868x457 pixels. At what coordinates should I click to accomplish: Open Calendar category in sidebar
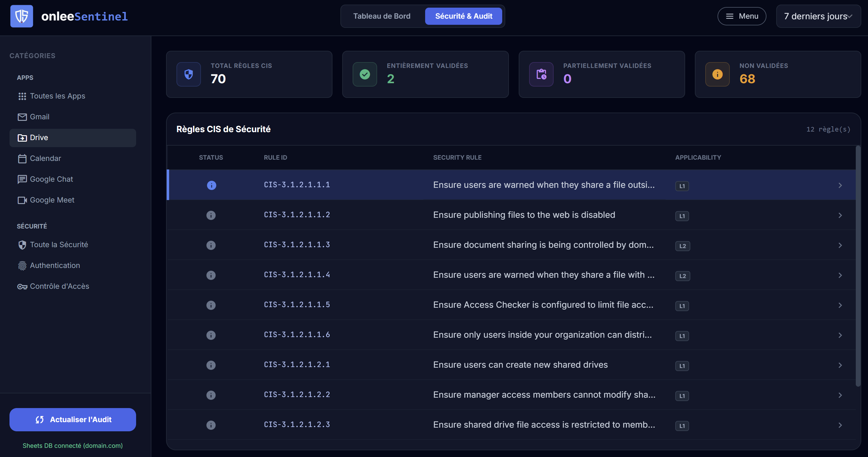[73, 159]
